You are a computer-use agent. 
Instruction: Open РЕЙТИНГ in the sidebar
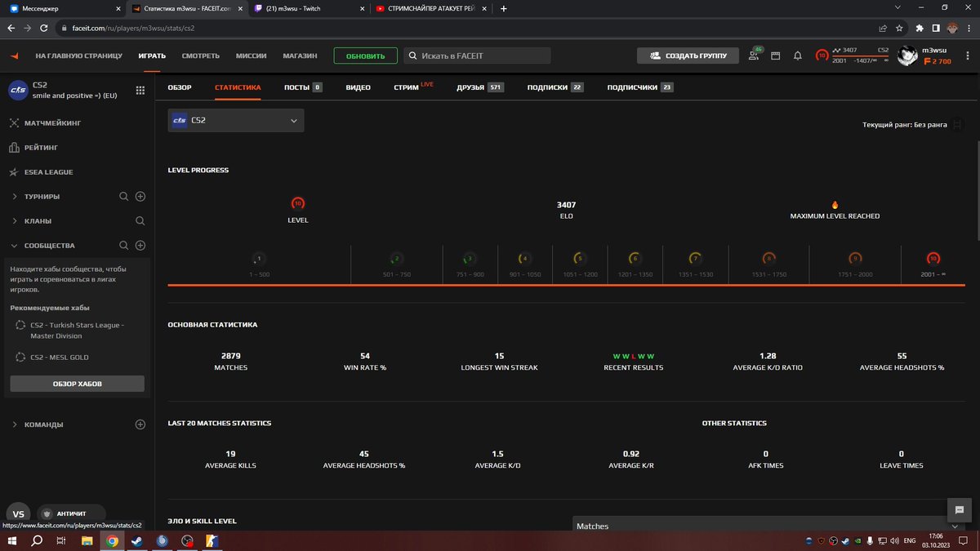41,148
